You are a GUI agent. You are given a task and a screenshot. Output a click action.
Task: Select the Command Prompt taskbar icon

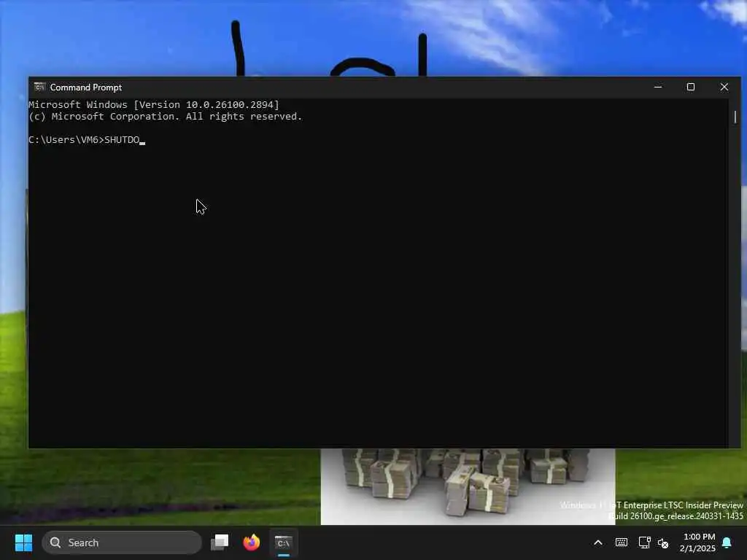pos(284,542)
